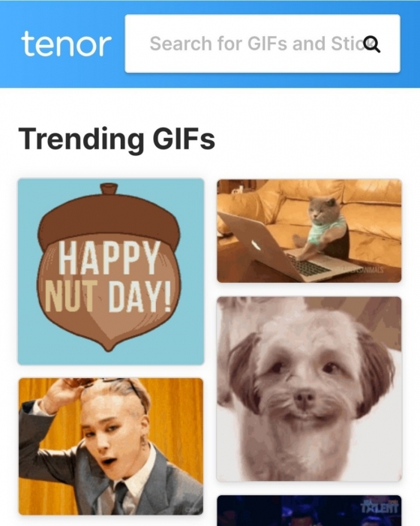Open the cat typing on laptop GIF
Image resolution: width=420 pixels, height=526 pixels.
(309, 231)
